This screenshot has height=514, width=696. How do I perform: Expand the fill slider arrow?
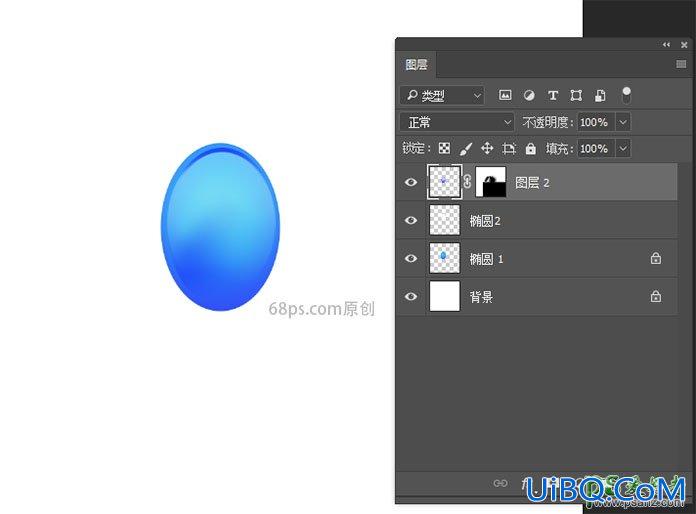[623, 148]
